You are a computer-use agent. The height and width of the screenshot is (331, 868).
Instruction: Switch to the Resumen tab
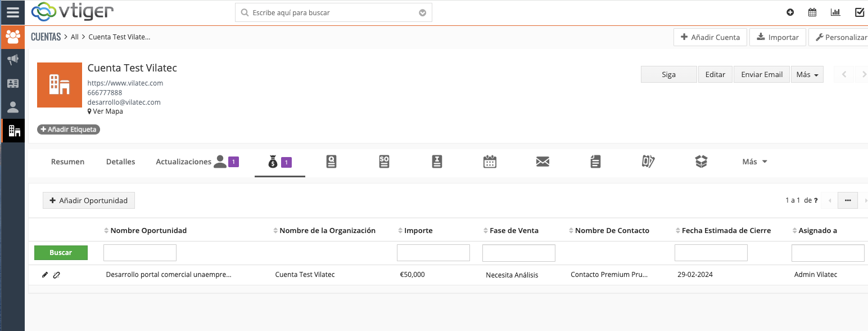pyautogui.click(x=67, y=162)
